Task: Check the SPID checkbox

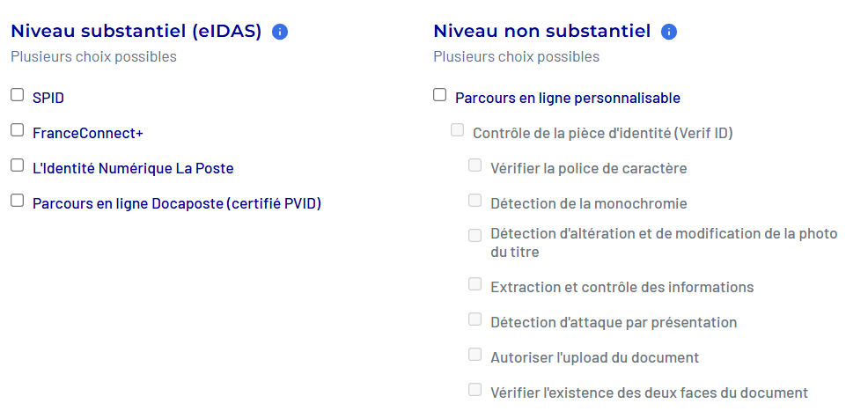Action: 18,95
